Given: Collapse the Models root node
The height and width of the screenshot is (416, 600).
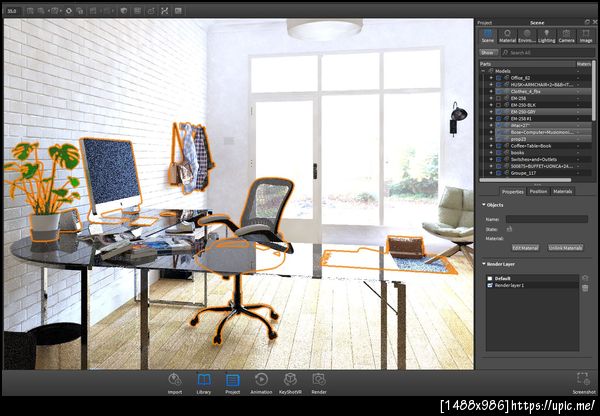Looking at the screenshot, I should click(x=483, y=71).
